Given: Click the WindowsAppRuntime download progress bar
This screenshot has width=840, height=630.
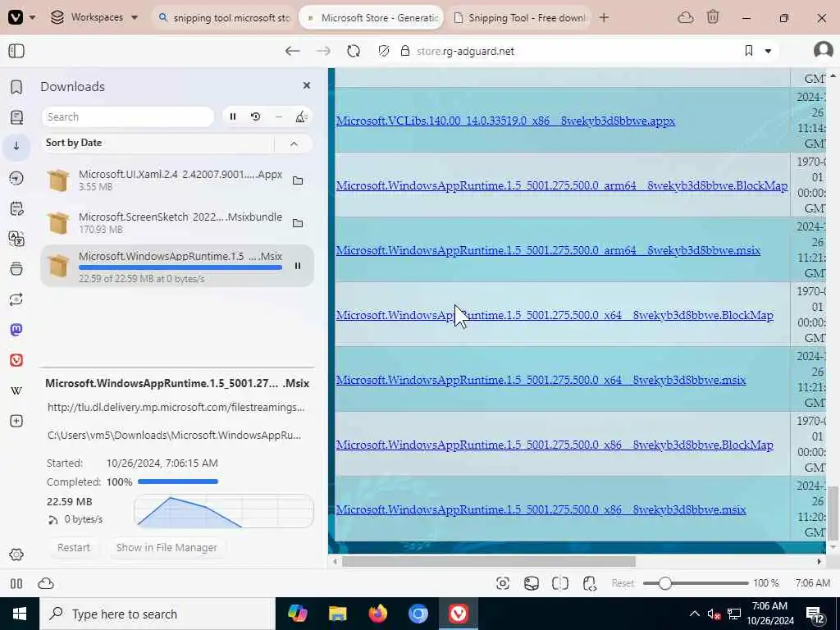Looking at the screenshot, I should 180,267.
